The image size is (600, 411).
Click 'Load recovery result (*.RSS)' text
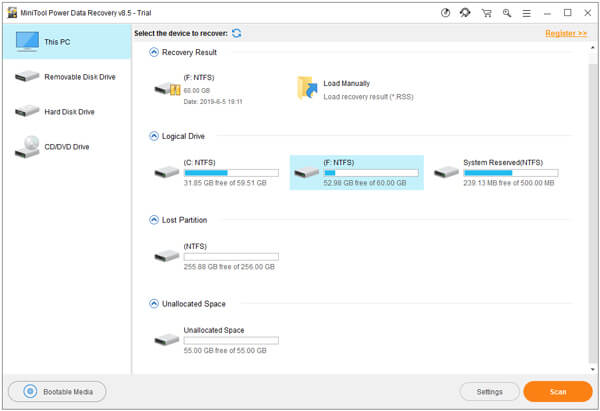(368, 96)
